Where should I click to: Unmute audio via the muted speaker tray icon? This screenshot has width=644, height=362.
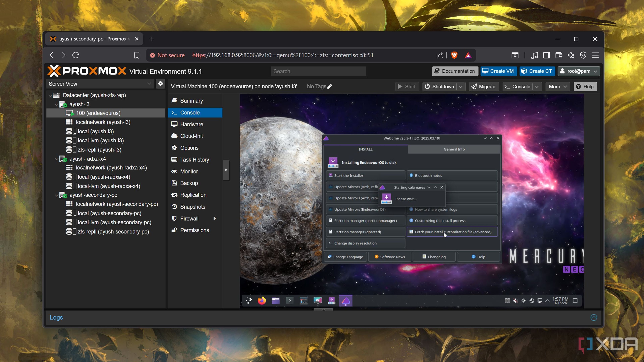pyautogui.click(x=515, y=300)
